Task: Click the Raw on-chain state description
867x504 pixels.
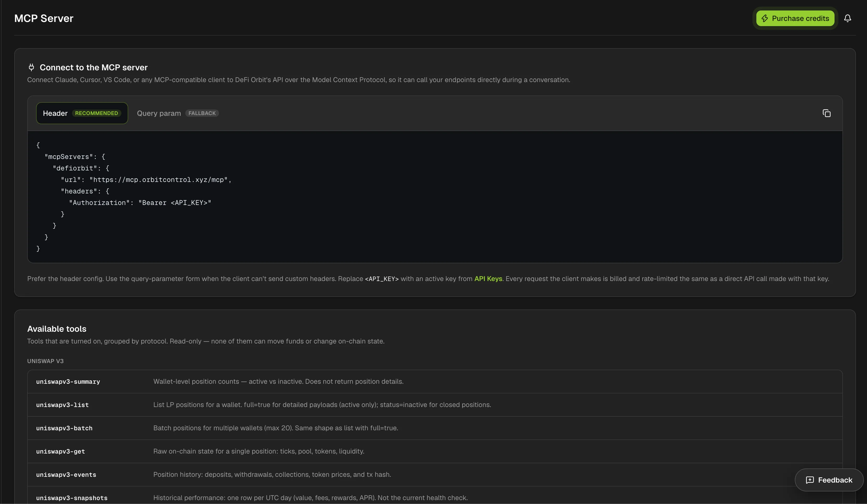Action: coord(259,451)
